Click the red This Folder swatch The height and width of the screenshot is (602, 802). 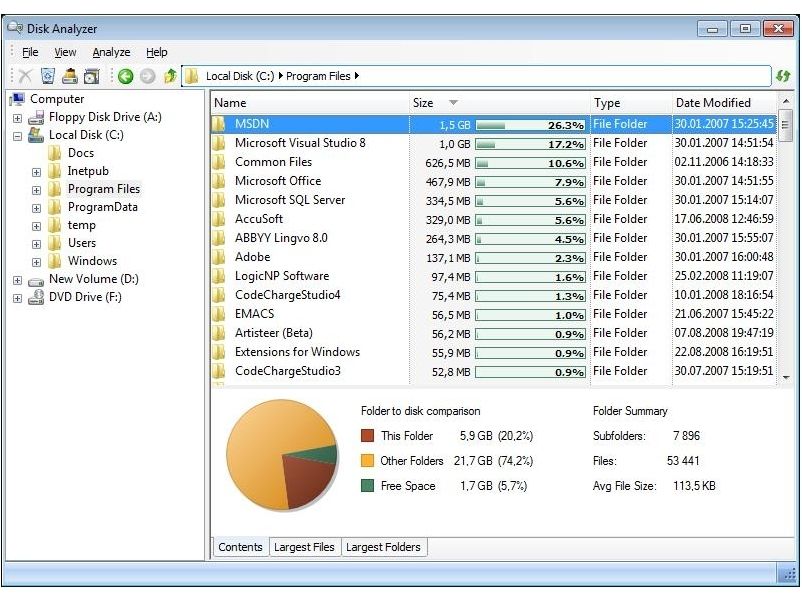[x=367, y=436]
